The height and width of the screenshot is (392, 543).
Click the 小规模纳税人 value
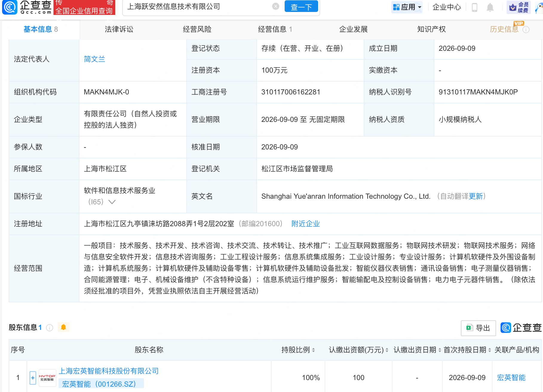[x=460, y=120]
